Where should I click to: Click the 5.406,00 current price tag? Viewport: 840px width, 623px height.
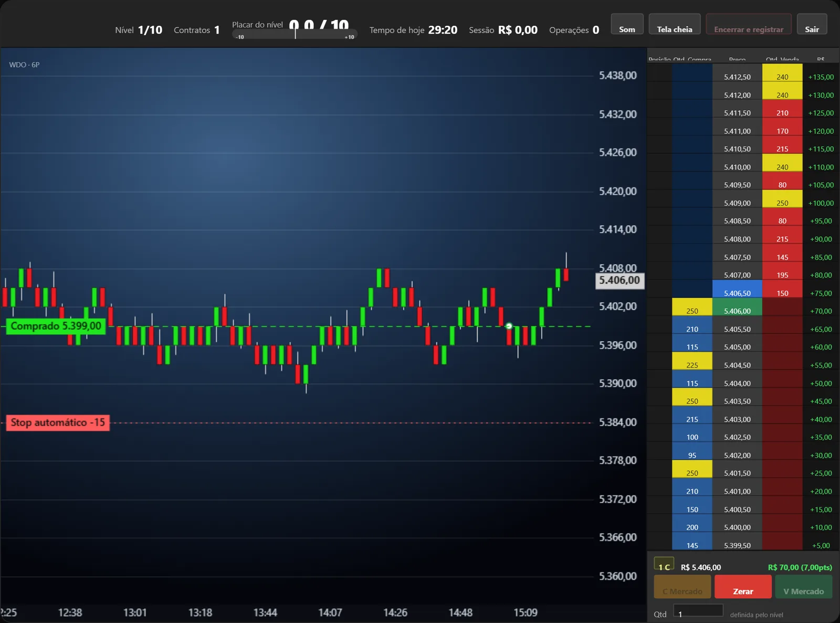point(619,280)
